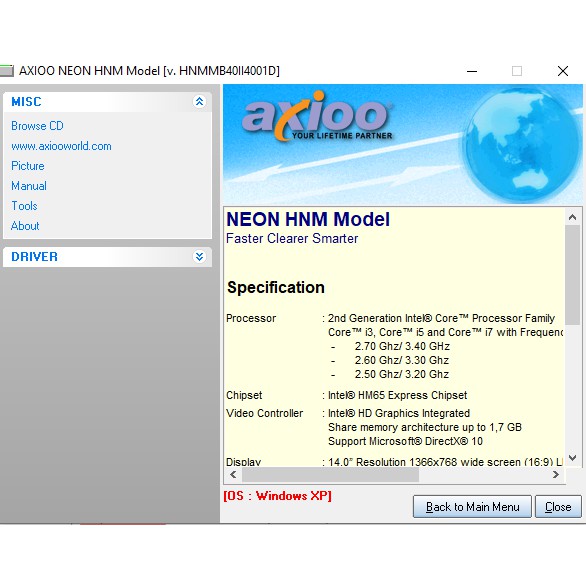Click the Intel HM65 Express Chipset text

(x=398, y=395)
